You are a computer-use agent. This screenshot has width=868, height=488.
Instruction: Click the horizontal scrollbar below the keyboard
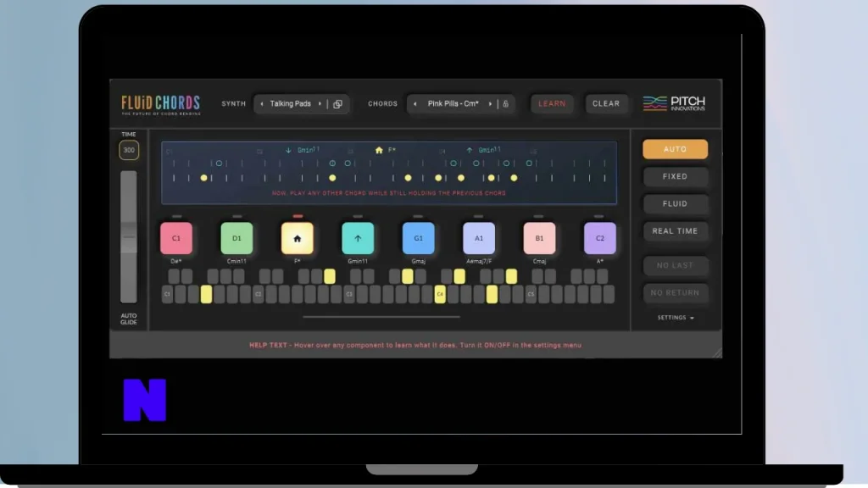pyautogui.click(x=381, y=317)
